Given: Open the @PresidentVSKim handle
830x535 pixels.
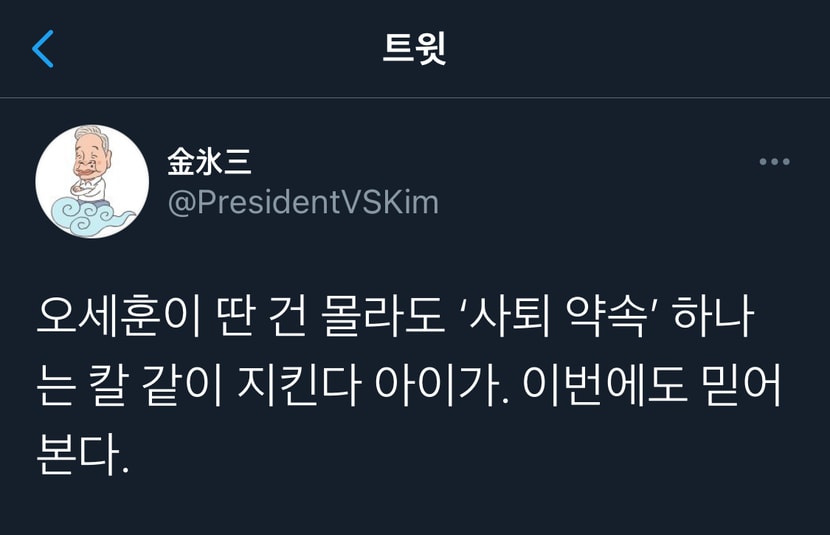Looking at the screenshot, I should pos(303,202).
